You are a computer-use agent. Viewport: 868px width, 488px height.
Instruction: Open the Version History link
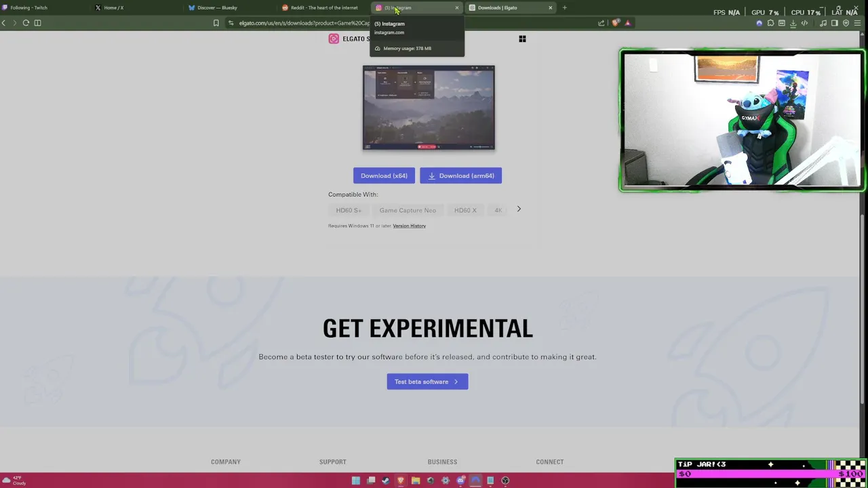click(x=409, y=226)
